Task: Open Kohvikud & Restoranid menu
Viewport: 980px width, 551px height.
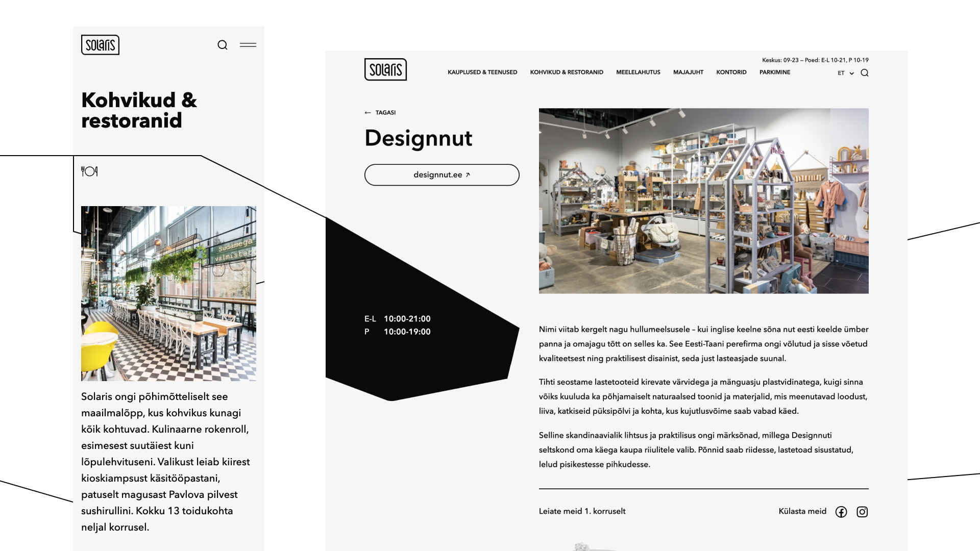Action: (567, 72)
